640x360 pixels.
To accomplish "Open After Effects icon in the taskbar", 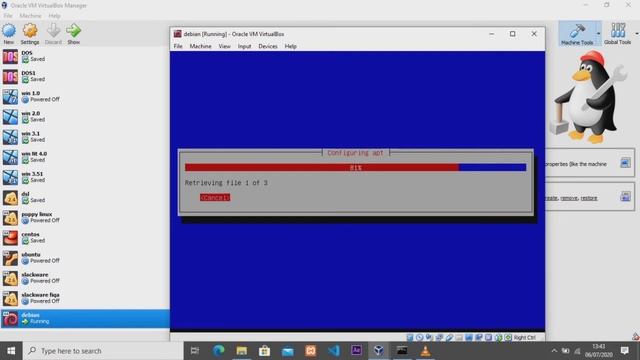I will coord(356,351).
